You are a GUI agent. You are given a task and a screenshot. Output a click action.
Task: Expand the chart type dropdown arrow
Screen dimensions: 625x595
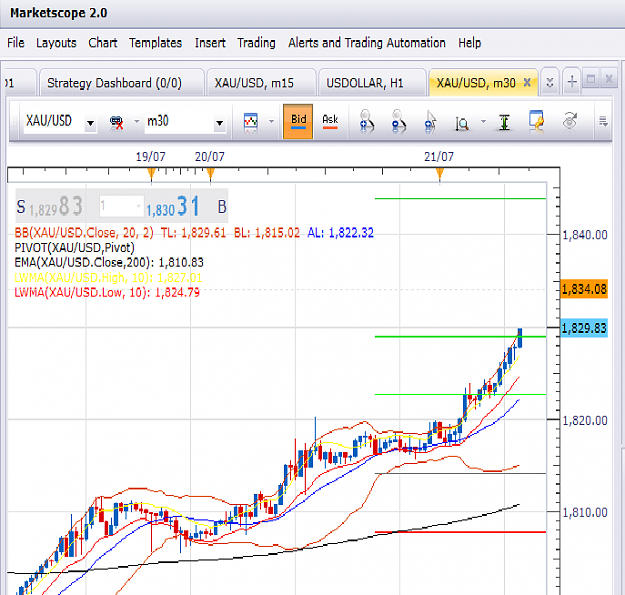click(271, 121)
